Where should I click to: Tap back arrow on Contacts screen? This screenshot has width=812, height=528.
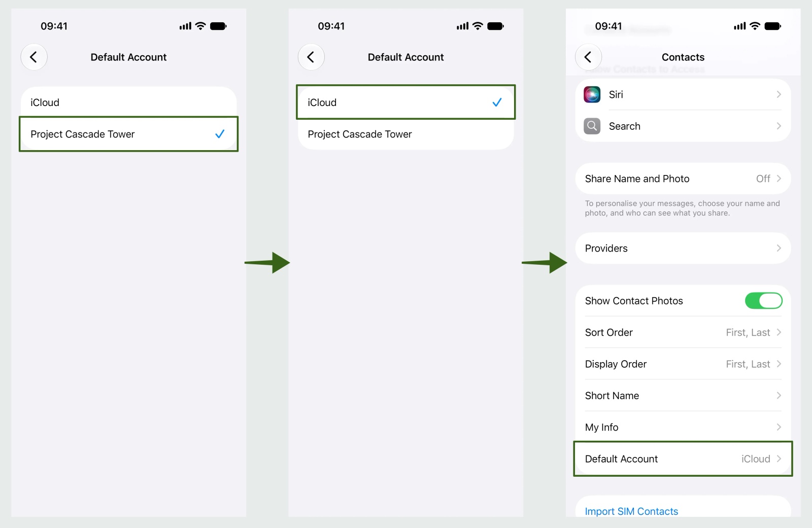pyautogui.click(x=588, y=57)
